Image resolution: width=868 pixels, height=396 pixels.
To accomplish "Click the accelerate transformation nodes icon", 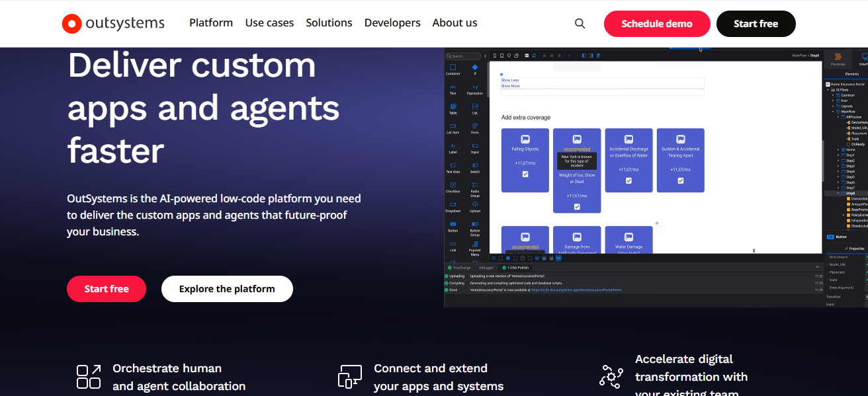I will click(611, 376).
